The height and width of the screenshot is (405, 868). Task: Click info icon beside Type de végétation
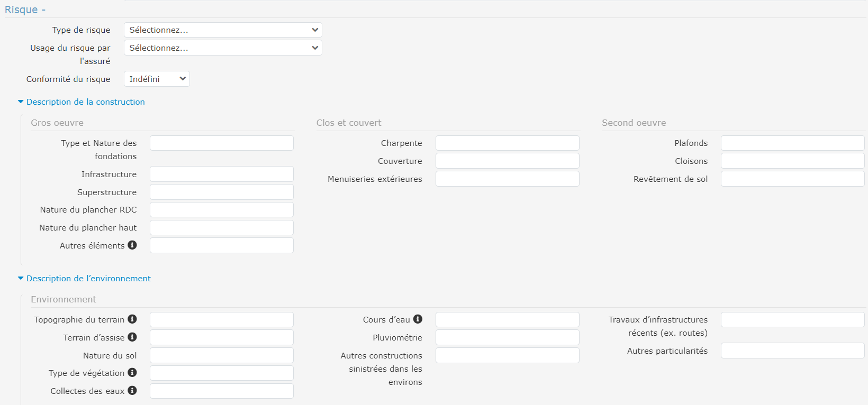pyautogui.click(x=132, y=373)
